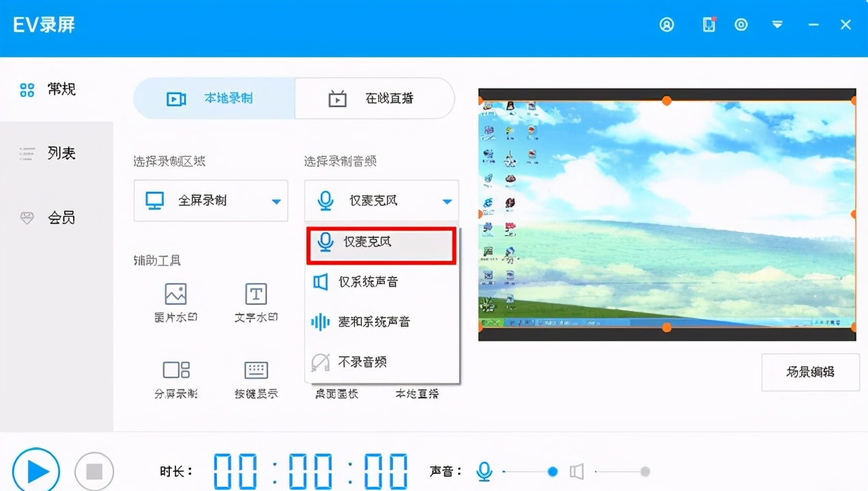Enable the 按键显示 keystroke display tool
Image resolution: width=868 pixels, height=491 pixels.
click(255, 377)
